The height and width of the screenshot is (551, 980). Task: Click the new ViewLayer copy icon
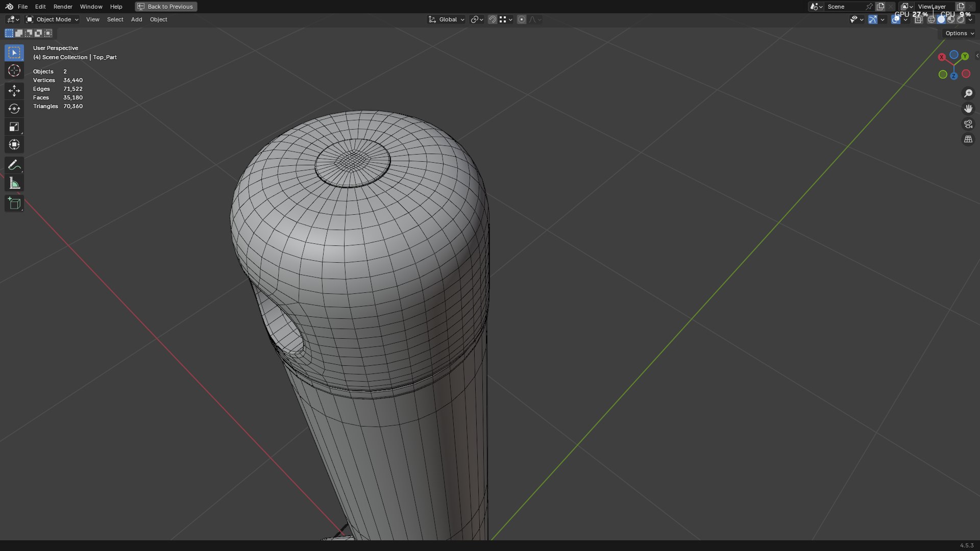click(961, 7)
